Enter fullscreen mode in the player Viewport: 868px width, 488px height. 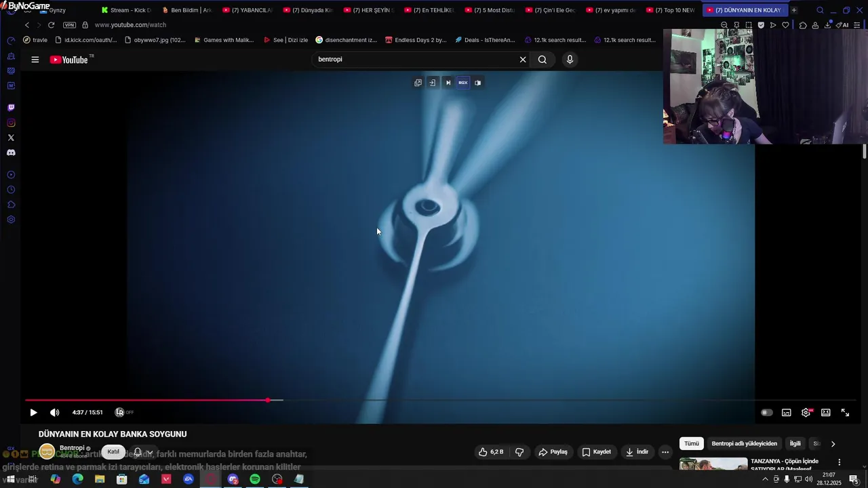pyautogui.click(x=846, y=412)
